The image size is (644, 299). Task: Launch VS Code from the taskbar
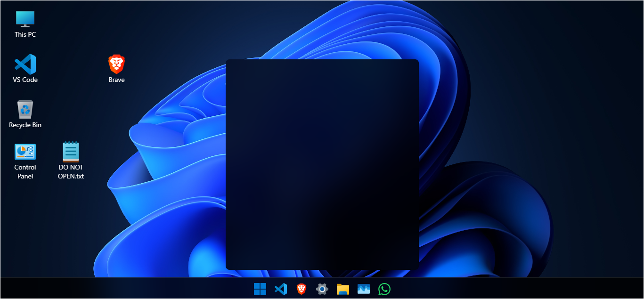coord(281,289)
